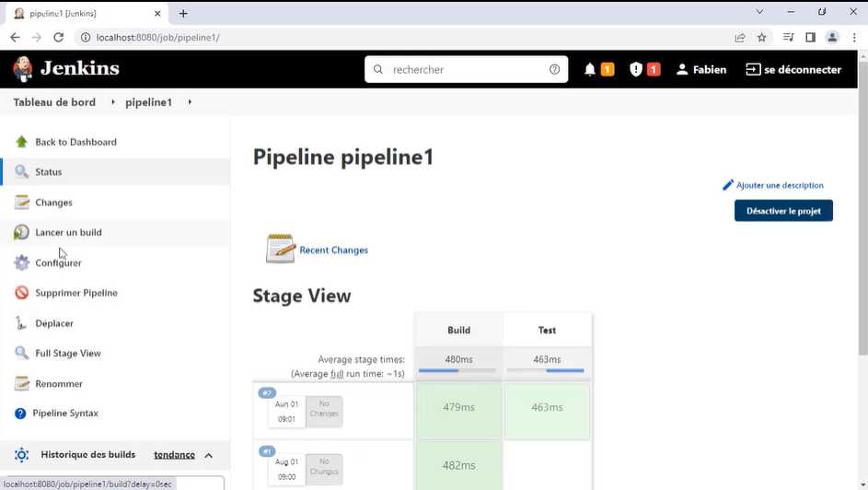
Task: Click the tendance link in build history
Action: [x=174, y=455]
